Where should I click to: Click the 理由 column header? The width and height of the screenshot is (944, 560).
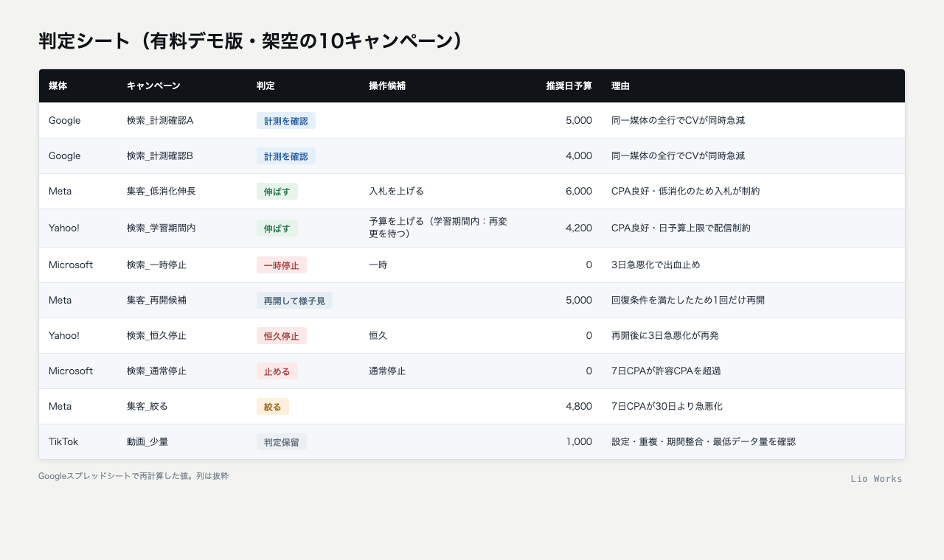click(x=620, y=86)
